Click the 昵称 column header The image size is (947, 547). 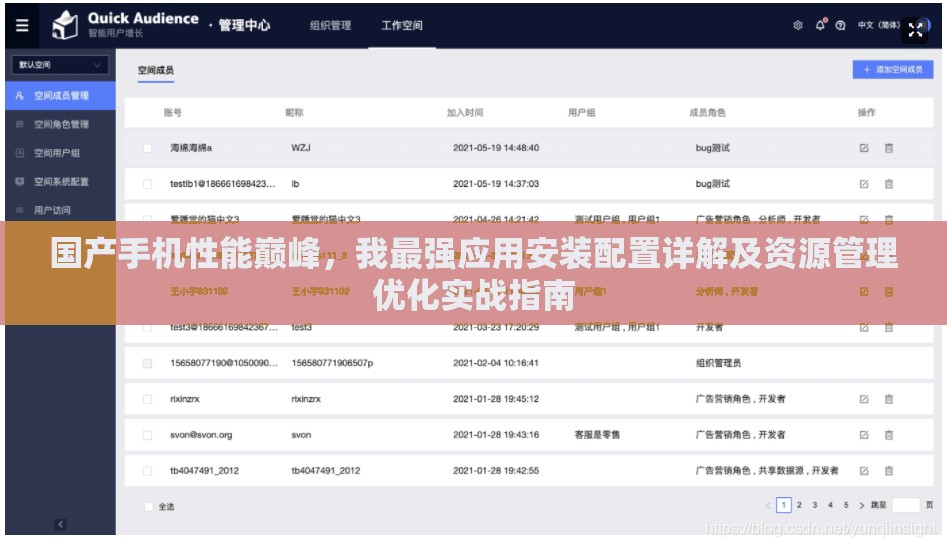294,112
